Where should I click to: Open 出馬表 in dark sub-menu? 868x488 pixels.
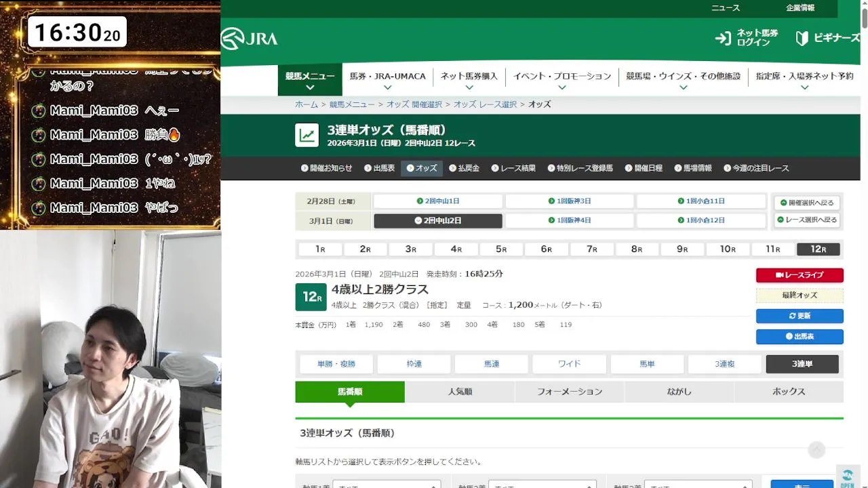click(379, 168)
